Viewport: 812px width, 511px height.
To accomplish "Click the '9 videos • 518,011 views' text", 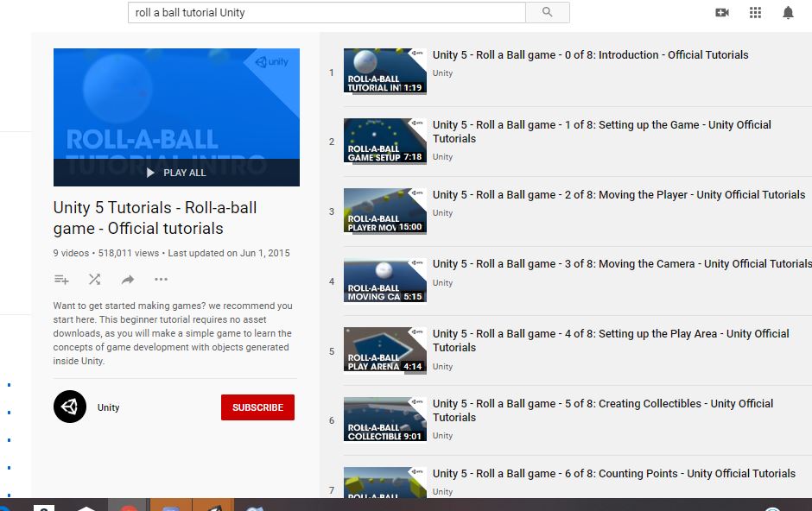I will click(106, 253).
